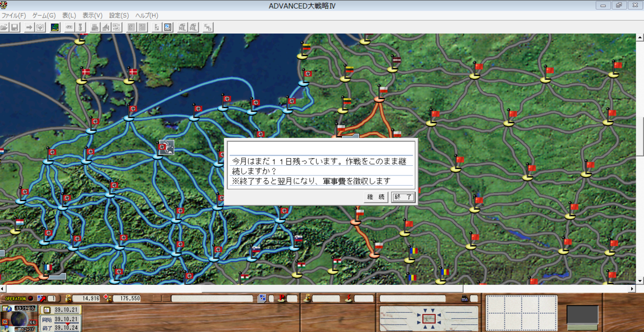The height and width of the screenshot is (332, 644).
Task: Select the German unit marker on the map
Action: 166,147
